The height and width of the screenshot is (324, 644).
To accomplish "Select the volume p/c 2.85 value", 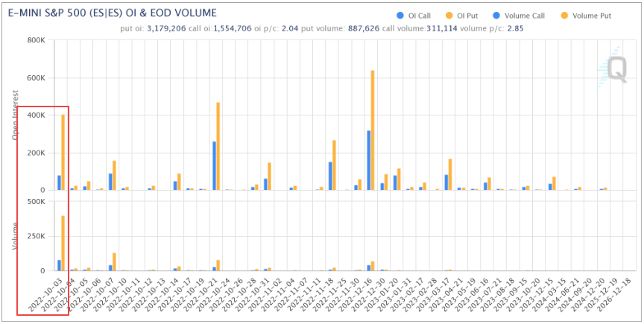I will (514, 29).
